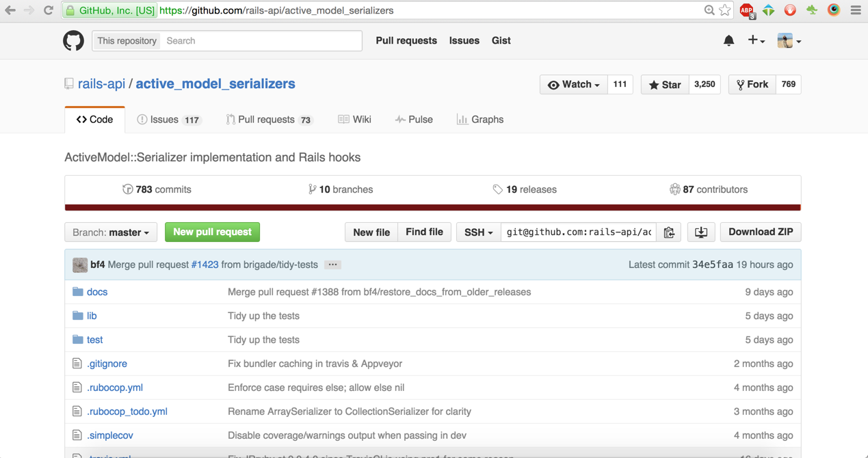Click Download ZIP button
Viewport: 868px width, 458px height.
tap(761, 232)
